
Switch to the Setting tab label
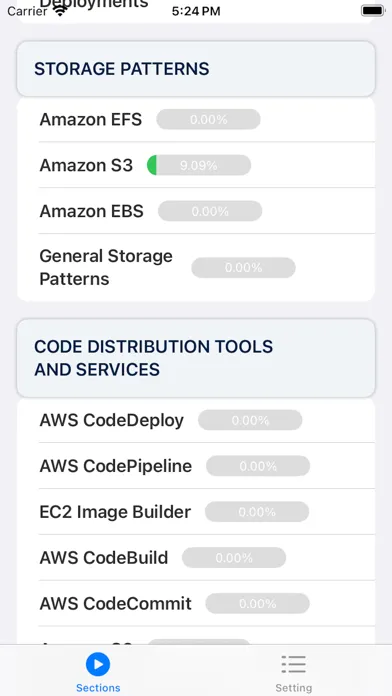tap(293, 688)
